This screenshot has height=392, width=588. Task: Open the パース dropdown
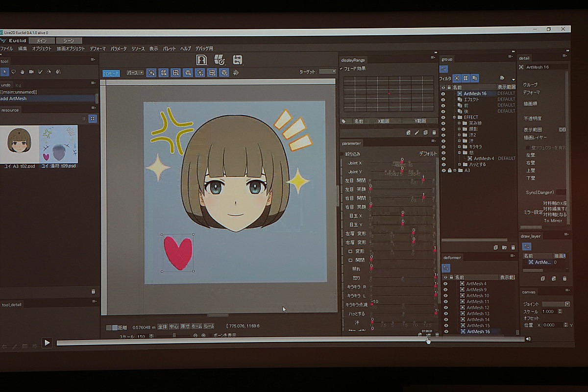(x=135, y=73)
